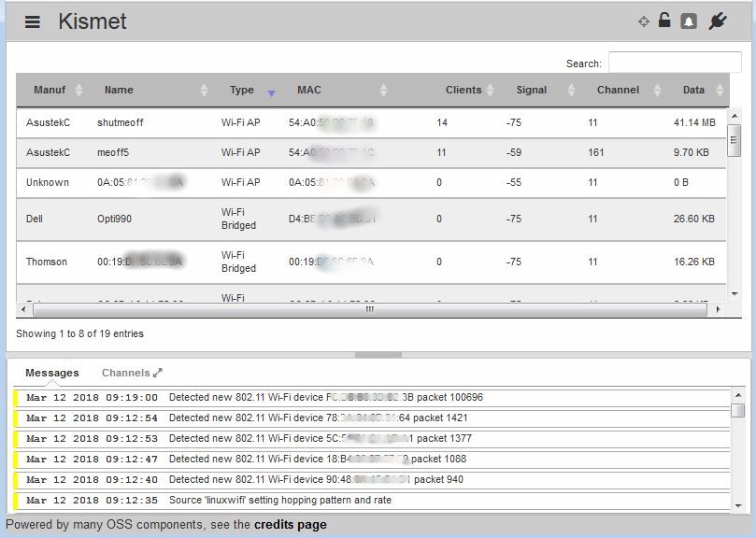Click the unlocked padlock login icon
Viewport: 756px width, 538px height.
664,21
